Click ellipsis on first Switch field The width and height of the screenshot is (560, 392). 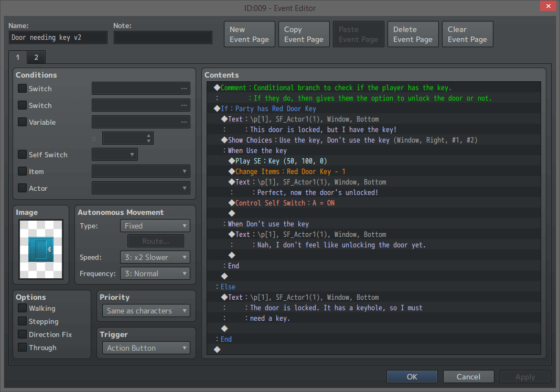point(184,89)
